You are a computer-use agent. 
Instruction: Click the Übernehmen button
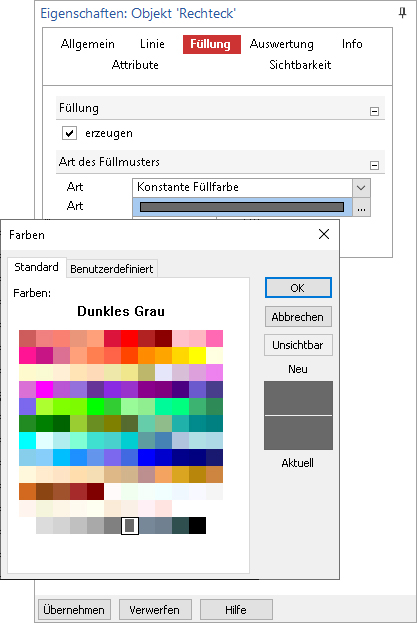tap(74, 609)
